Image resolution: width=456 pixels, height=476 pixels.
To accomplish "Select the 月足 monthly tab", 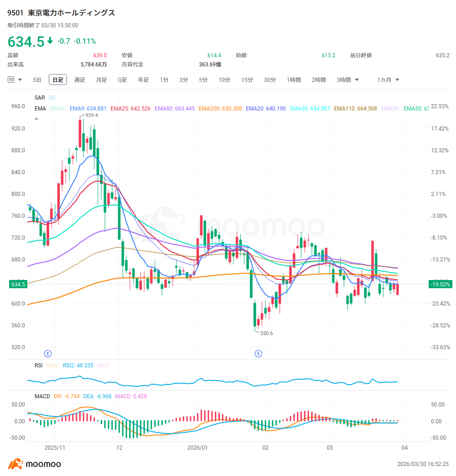I will pyautogui.click(x=101, y=80).
